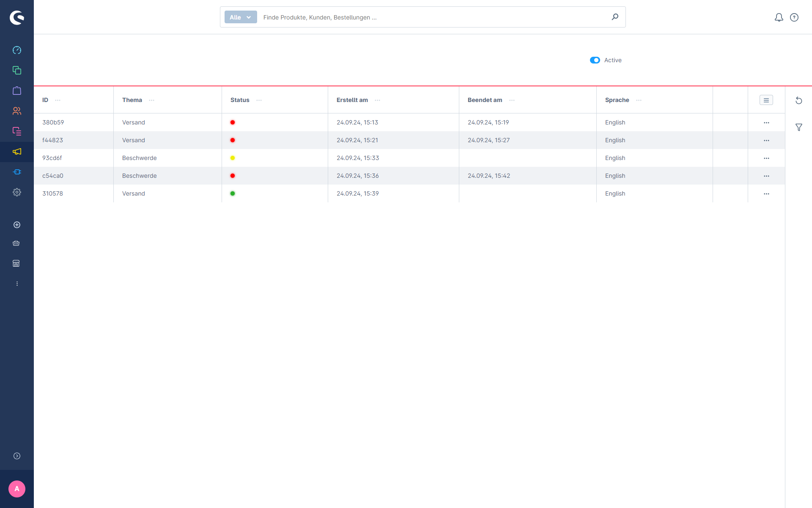812x508 pixels.
Task: Click the ended date 24.09.24, 15:27
Action: pyautogui.click(x=488, y=140)
